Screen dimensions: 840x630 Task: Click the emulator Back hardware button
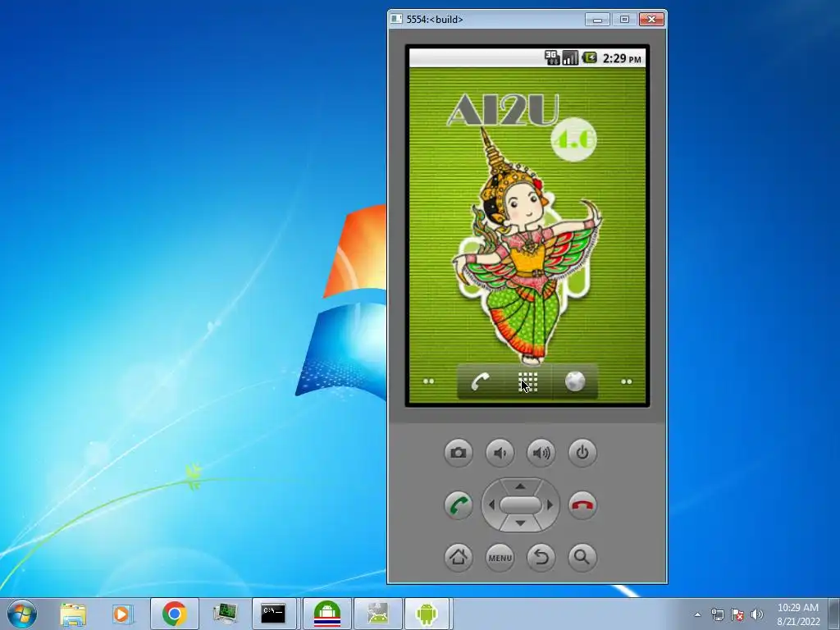(541, 557)
